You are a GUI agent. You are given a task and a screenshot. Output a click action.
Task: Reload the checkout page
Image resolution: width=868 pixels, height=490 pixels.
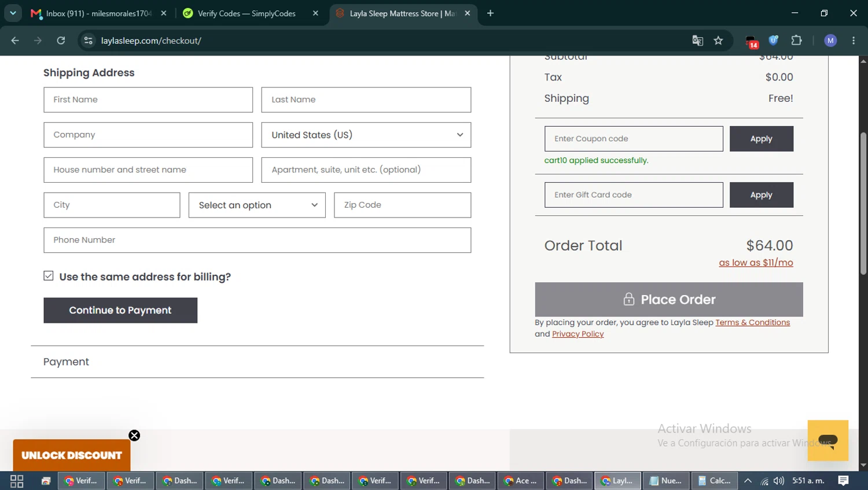(61, 40)
